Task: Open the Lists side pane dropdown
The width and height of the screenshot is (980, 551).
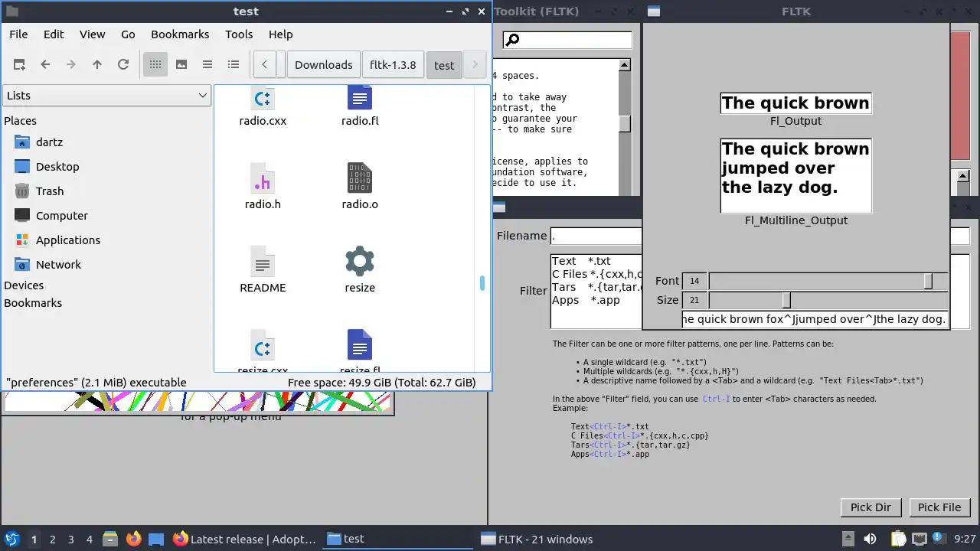Action: coord(106,96)
